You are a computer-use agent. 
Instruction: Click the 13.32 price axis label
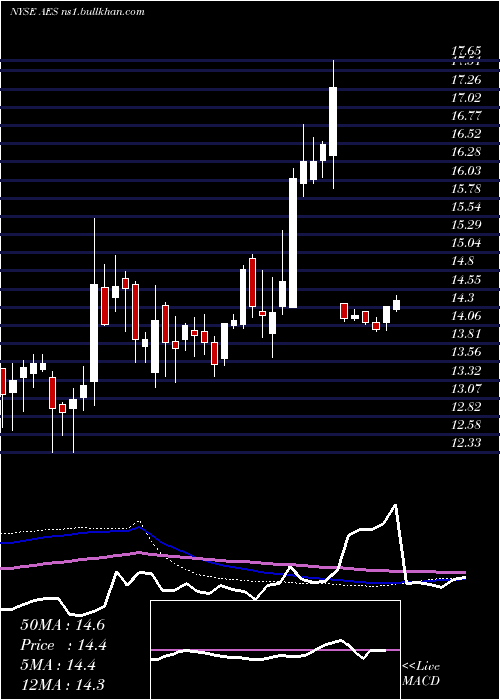[467, 371]
